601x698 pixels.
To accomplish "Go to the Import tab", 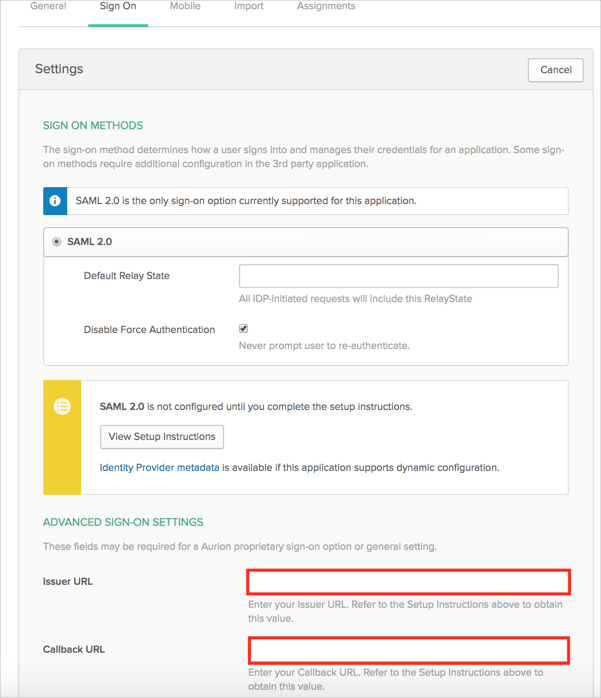I will click(248, 7).
